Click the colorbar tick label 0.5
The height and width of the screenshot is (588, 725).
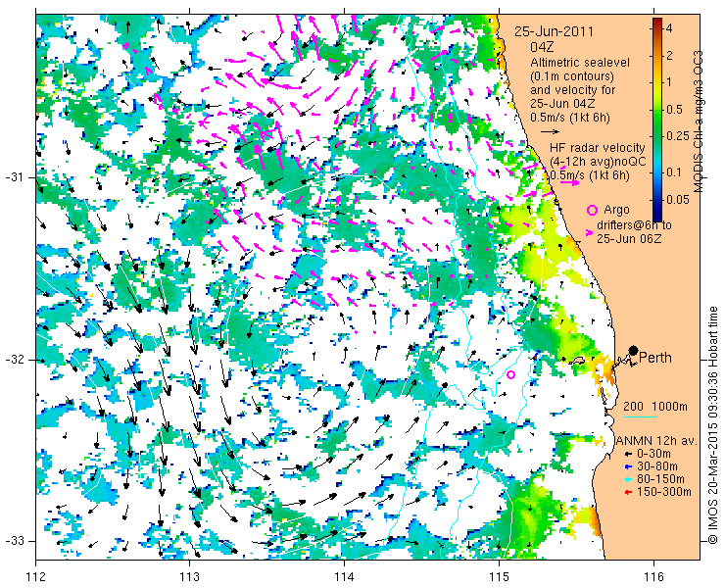tap(674, 110)
